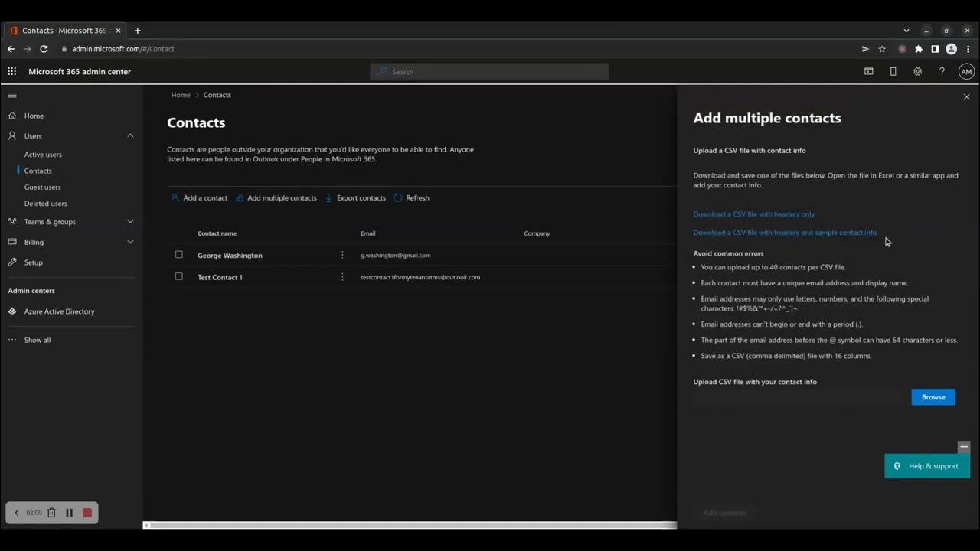This screenshot has width=980, height=551.
Task: Click the Company column header
Action: [x=537, y=233]
